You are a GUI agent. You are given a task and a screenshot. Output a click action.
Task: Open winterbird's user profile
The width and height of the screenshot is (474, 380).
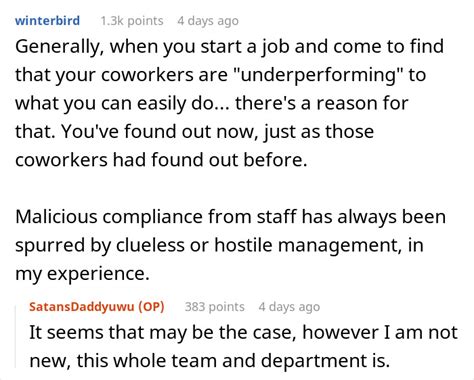pyautogui.click(x=47, y=21)
